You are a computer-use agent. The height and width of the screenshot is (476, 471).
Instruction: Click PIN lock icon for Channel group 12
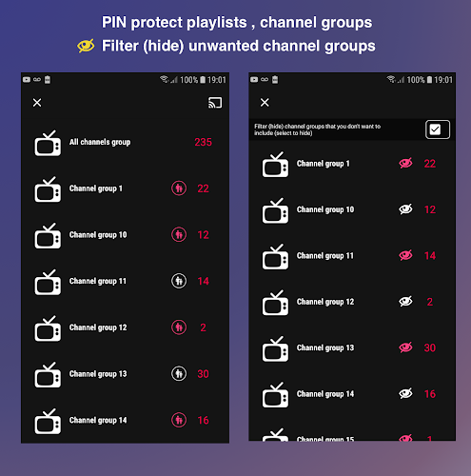pos(179,327)
